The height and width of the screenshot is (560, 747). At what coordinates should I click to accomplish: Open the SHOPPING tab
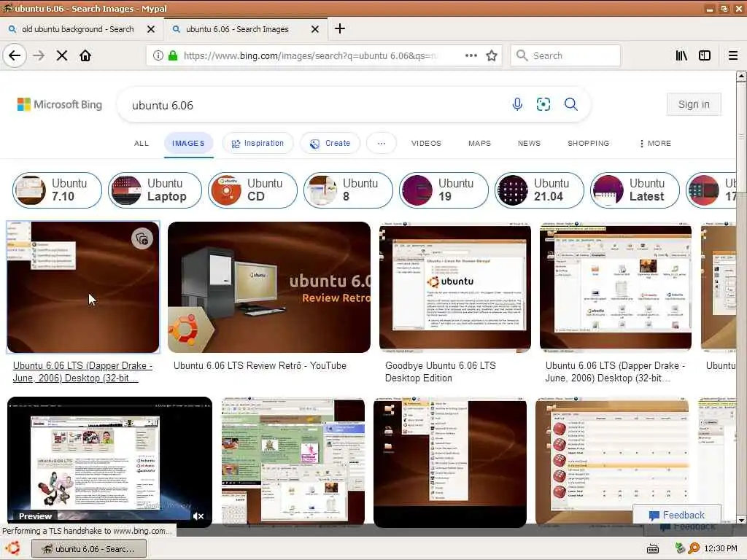pyautogui.click(x=589, y=144)
